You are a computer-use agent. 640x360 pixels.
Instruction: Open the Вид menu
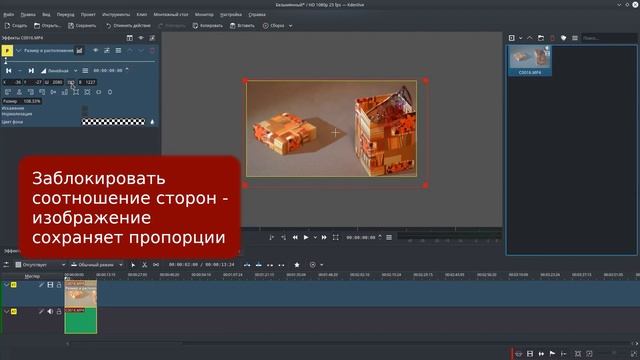click(x=46, y=14)
